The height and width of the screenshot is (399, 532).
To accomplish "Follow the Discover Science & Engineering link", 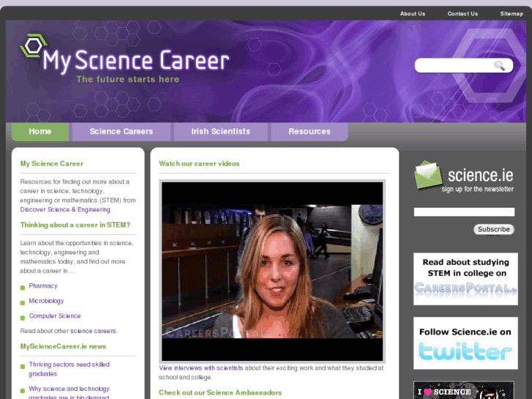I will click(65, 209).
